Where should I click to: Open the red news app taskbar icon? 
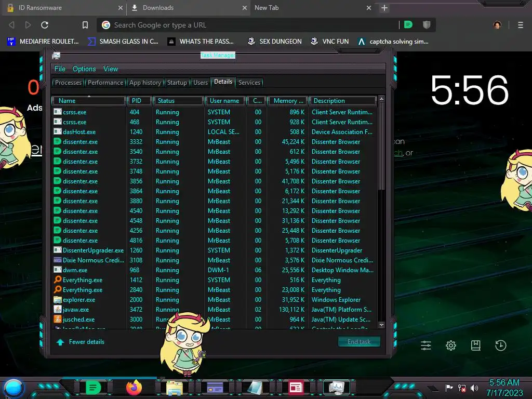click(x=296, y=388)
